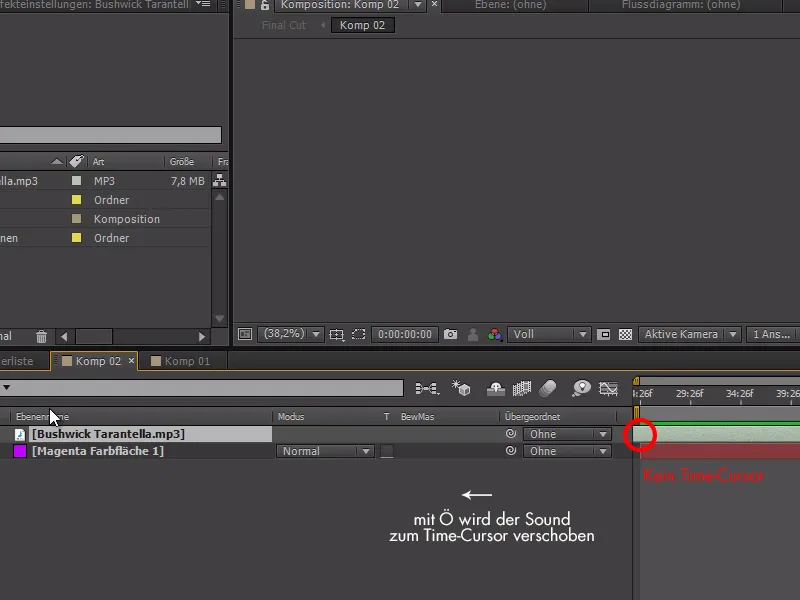
Task: Open the composition viewer dropdown arrow
Action: pos(418,5)
